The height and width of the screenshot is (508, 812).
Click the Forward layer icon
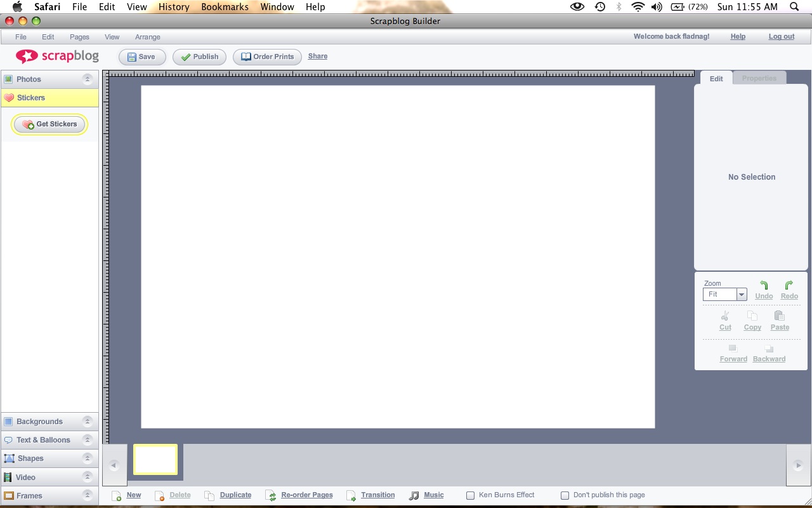(733, 349)
